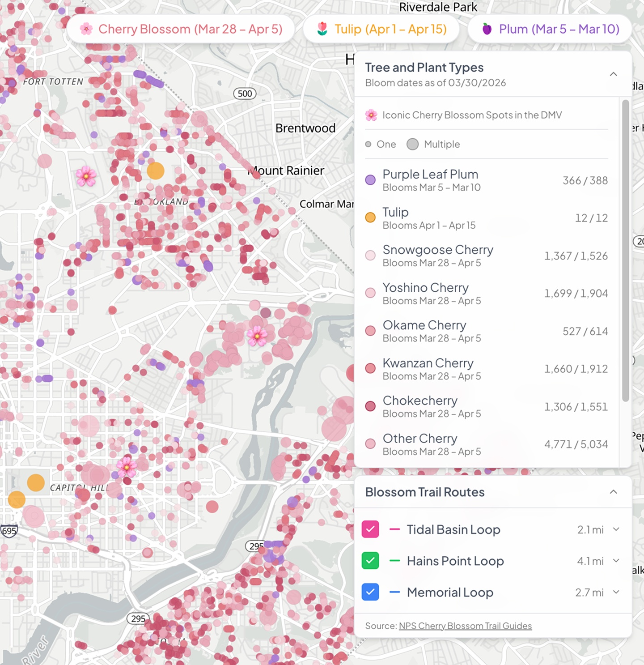Viewport: 644px width, 665px height.
Task: Select the Other Cherry legend label
Action: (x=420, y=438)
